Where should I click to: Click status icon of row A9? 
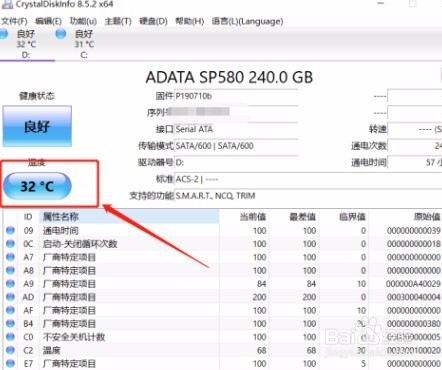pos(10,284)
